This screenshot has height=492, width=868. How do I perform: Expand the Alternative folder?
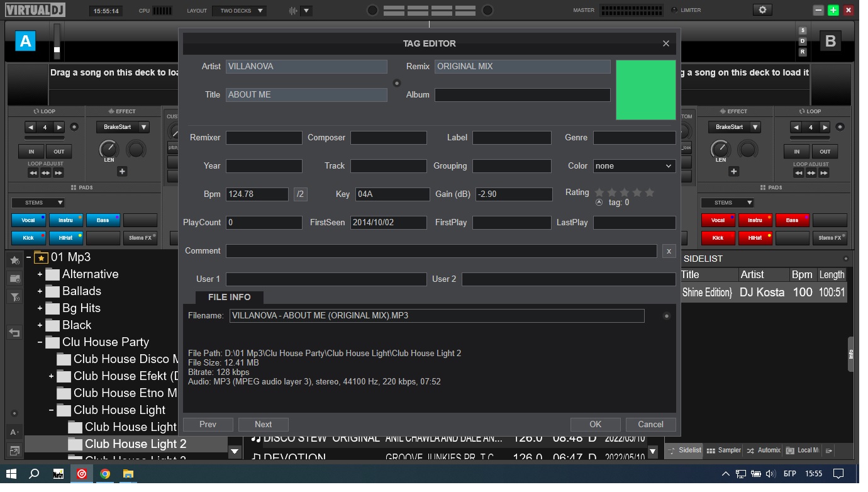coord(40,274)
